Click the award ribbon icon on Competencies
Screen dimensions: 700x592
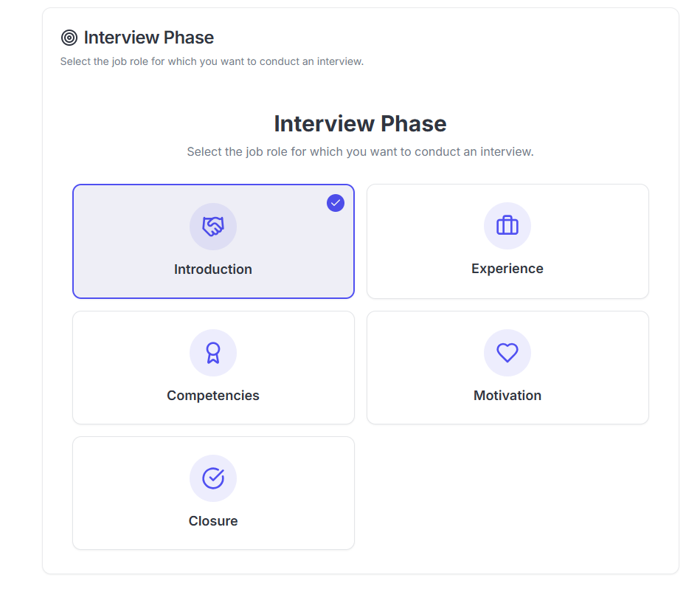coord(213,353)
